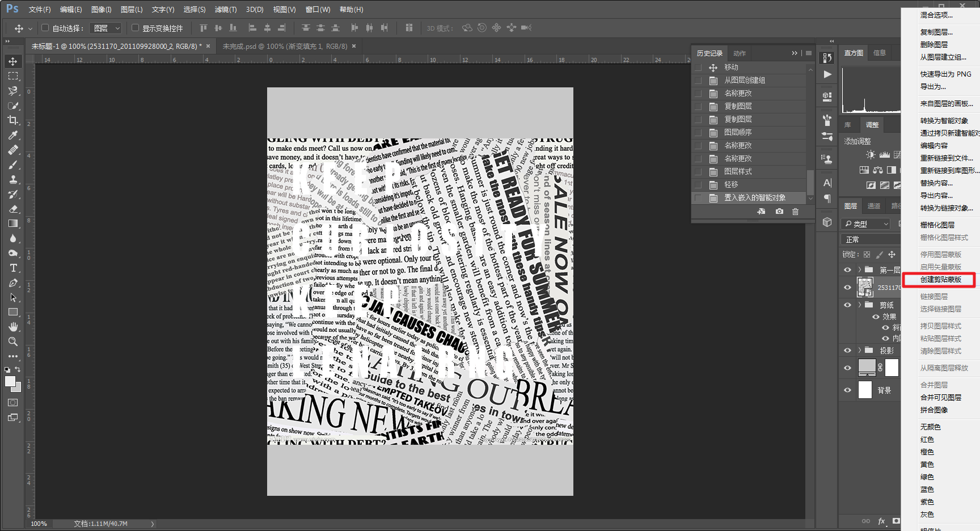This screenshot has height=531, width=980.
Task: Collapse History panel with double arrows
Action: click(795, 53)
